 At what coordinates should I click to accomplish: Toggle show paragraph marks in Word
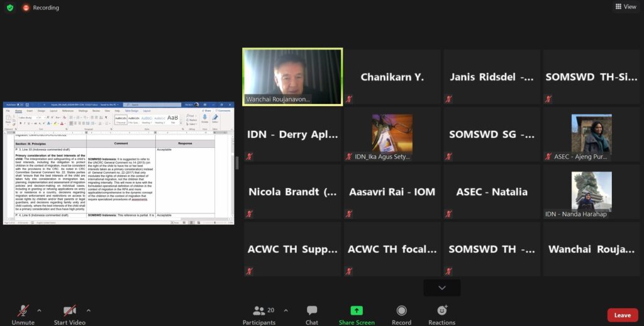pos(106,118)
